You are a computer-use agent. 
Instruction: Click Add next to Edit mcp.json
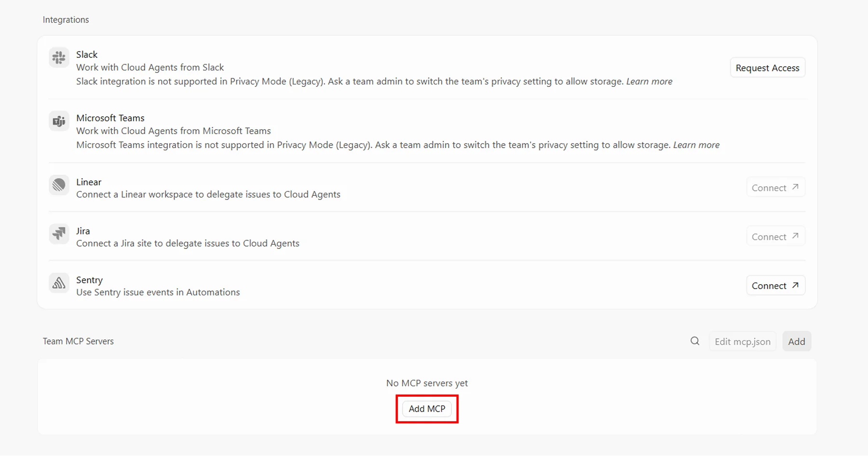797,342
